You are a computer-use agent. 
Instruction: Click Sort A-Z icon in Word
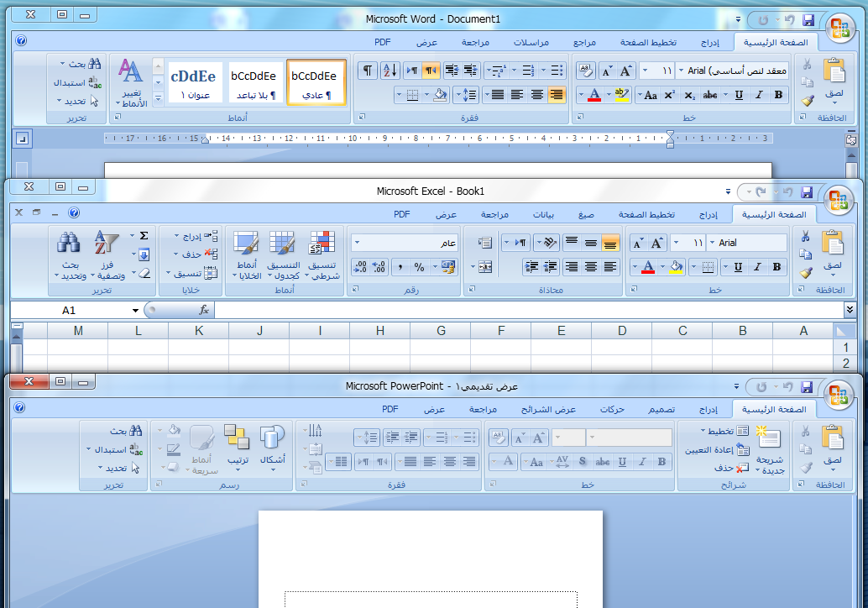[x=390, y=71]
